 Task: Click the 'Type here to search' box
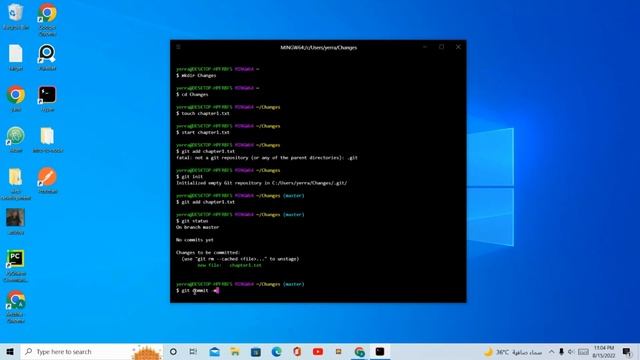(91, 351)
